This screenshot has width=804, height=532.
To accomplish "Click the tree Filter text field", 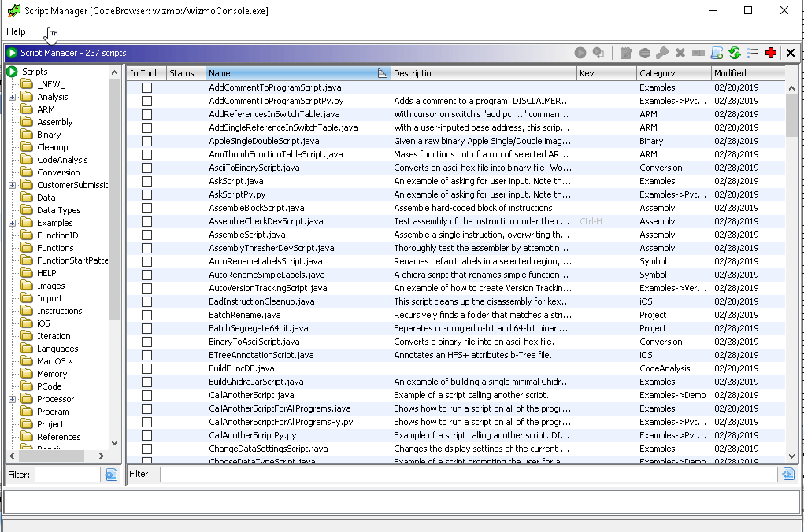I will click(68, 475).
